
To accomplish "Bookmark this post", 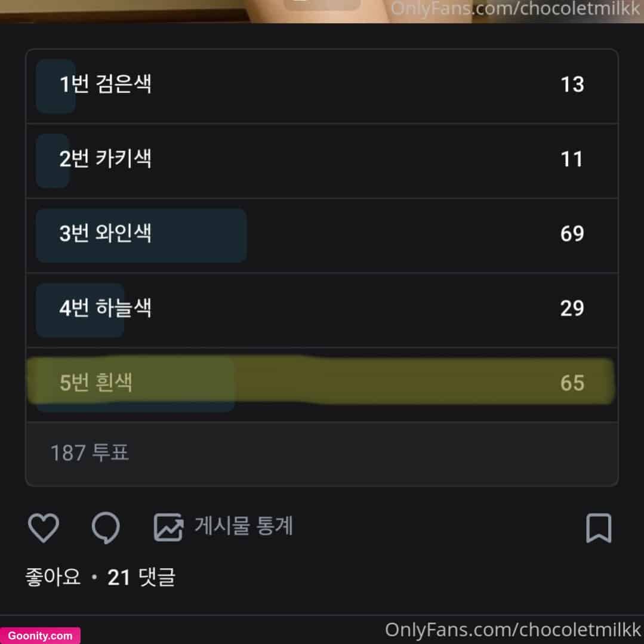I will [599, 528].
